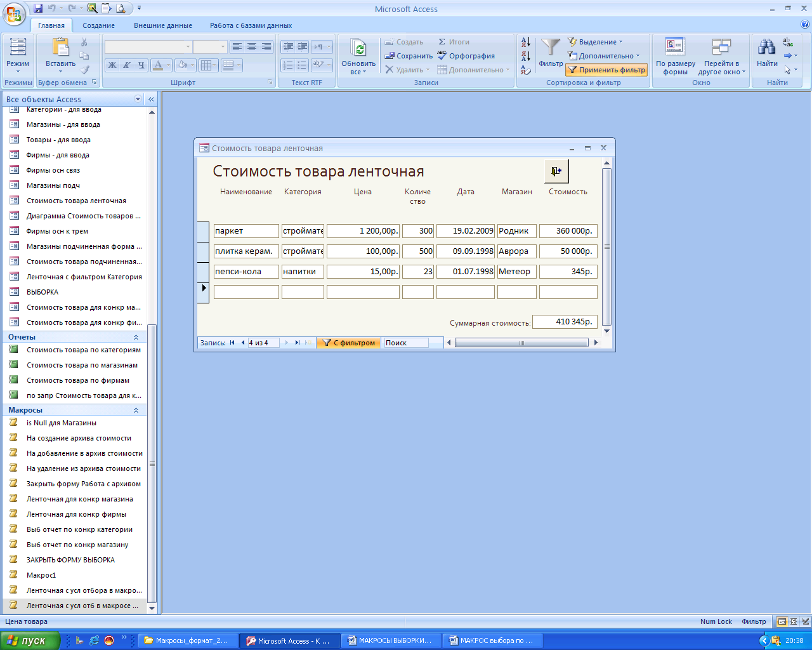Click the Поиск search box
Viewport: 812px width, 650px height.
click(x=405, y=343)
